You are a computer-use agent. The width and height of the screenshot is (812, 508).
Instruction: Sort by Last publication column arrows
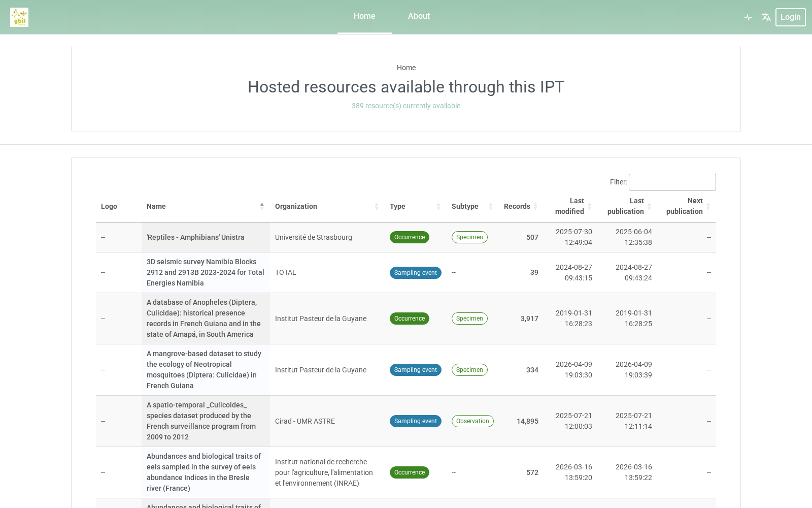[649, 206]
